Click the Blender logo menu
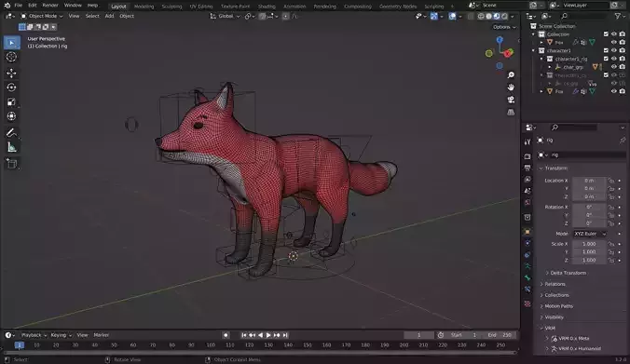Viewport: 630px width, 364px height. (x=7, y=6)
